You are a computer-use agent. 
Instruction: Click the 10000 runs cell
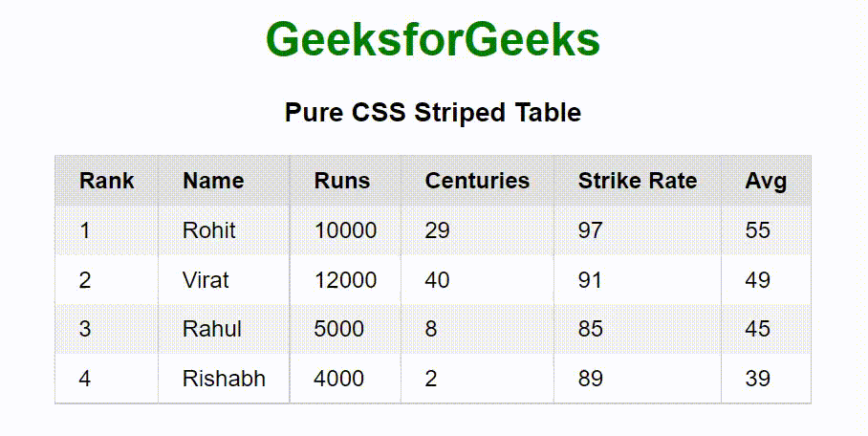point(345,230)
